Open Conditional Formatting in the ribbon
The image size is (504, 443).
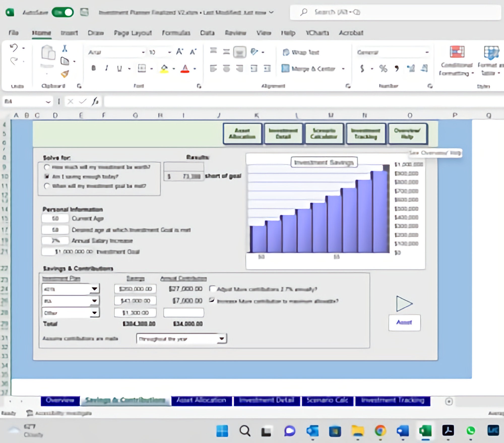(x=457, y=60)
